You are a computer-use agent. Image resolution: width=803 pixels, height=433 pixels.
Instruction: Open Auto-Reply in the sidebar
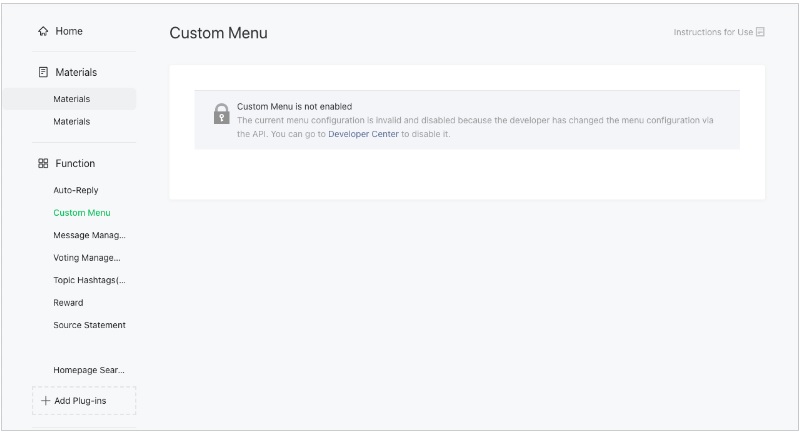coord(76,190)
